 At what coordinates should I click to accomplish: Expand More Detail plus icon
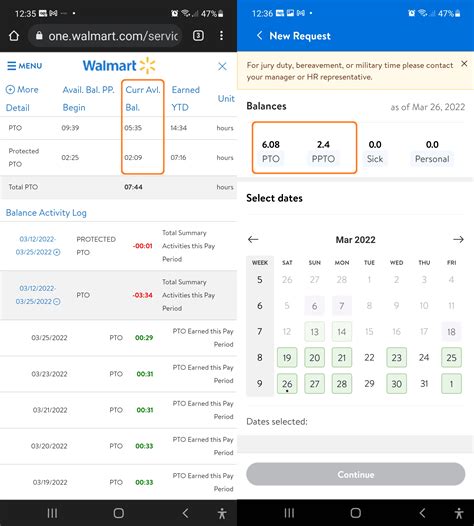coord(10,90)
